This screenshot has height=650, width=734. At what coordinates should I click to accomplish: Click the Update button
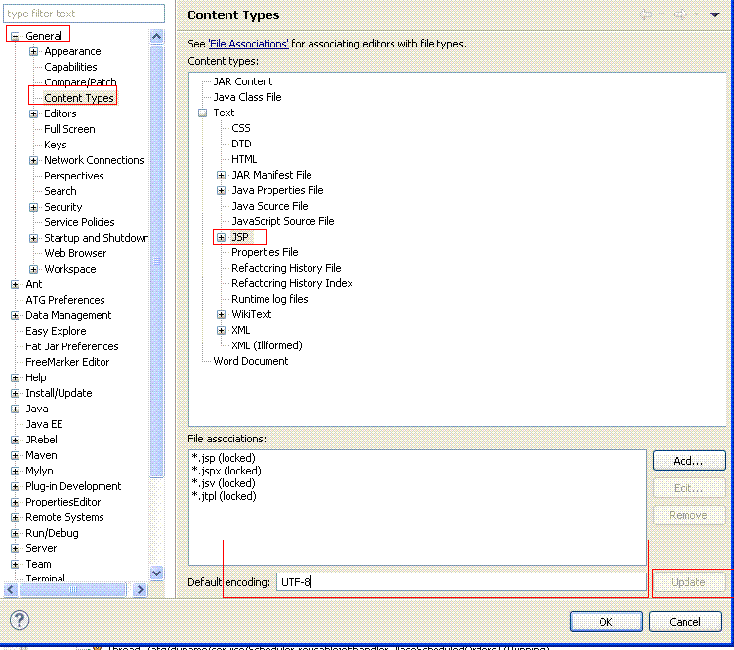(689, 582)
